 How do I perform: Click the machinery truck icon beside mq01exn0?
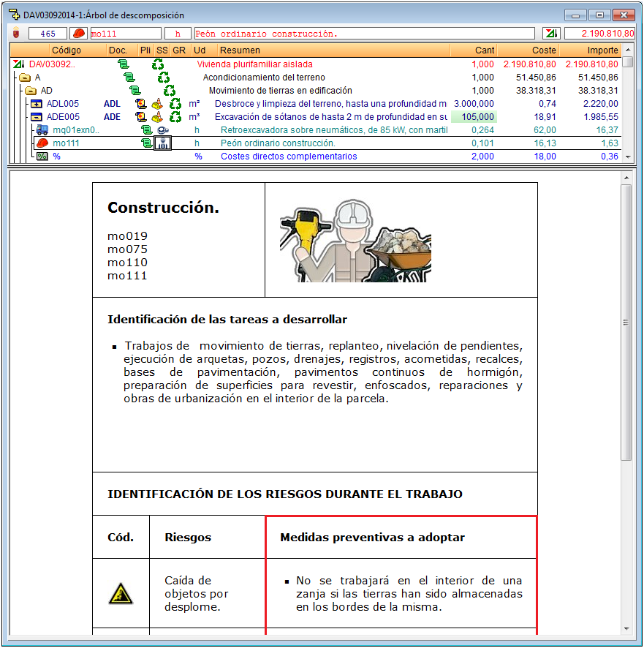(x=42, y=129)
